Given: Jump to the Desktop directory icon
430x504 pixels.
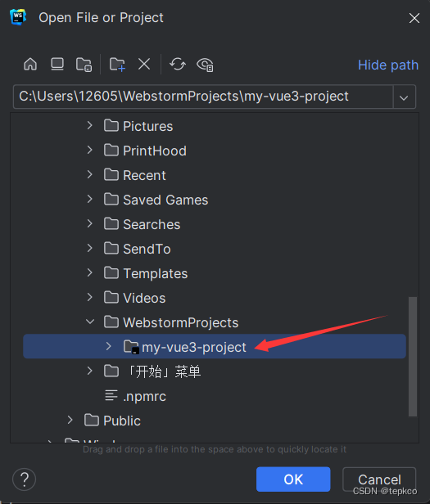Looking at the screenshot, I should pos(57,65).
